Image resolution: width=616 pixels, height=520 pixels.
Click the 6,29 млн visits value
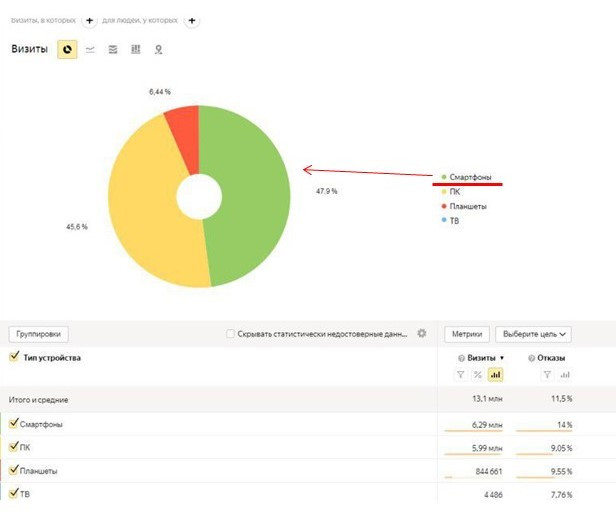(x=487, y=425)
